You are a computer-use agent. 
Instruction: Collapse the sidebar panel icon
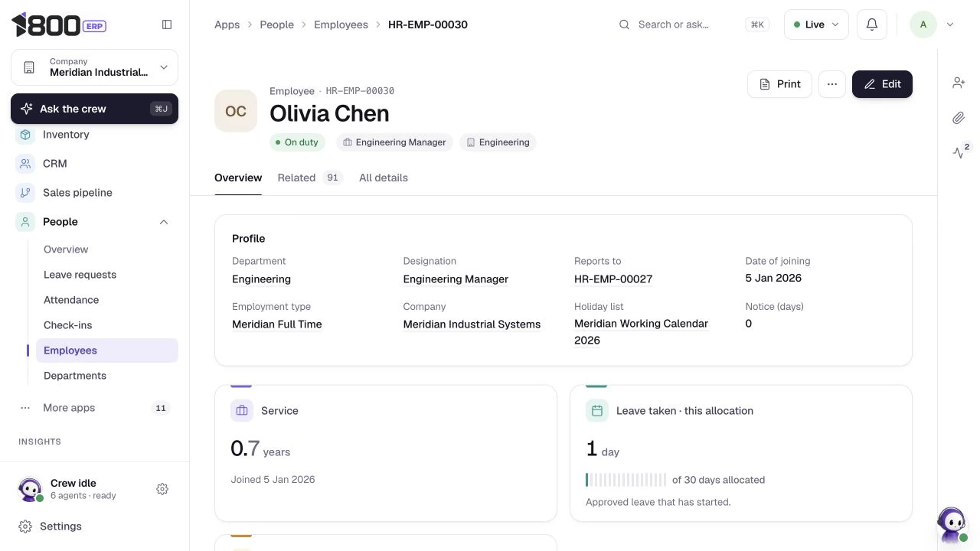[167, 24]
